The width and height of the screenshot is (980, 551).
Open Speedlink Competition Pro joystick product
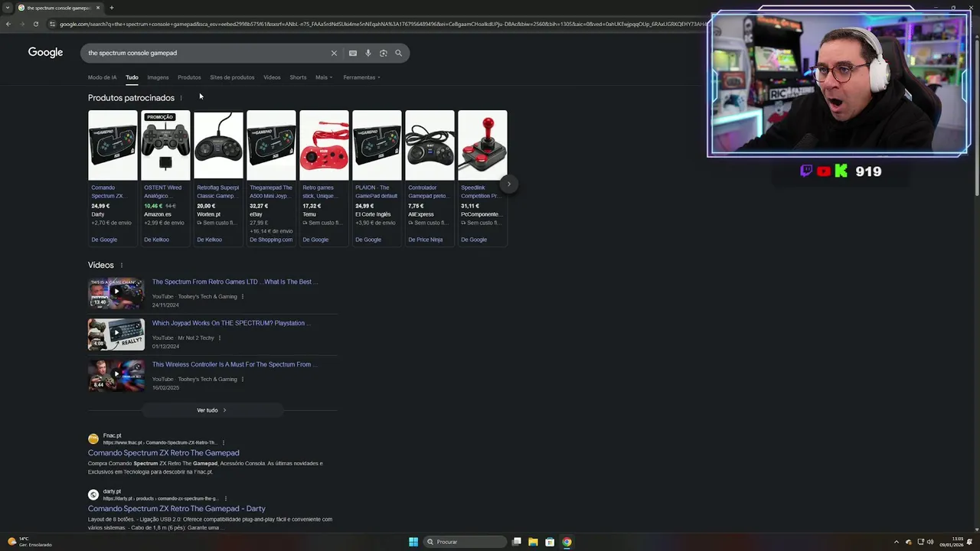click(x=482, y=178)
